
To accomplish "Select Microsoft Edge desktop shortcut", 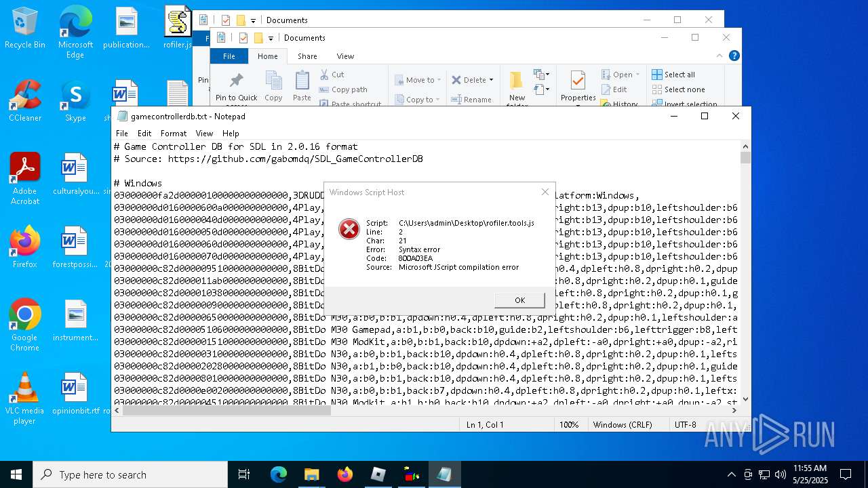I will (75, 32).
